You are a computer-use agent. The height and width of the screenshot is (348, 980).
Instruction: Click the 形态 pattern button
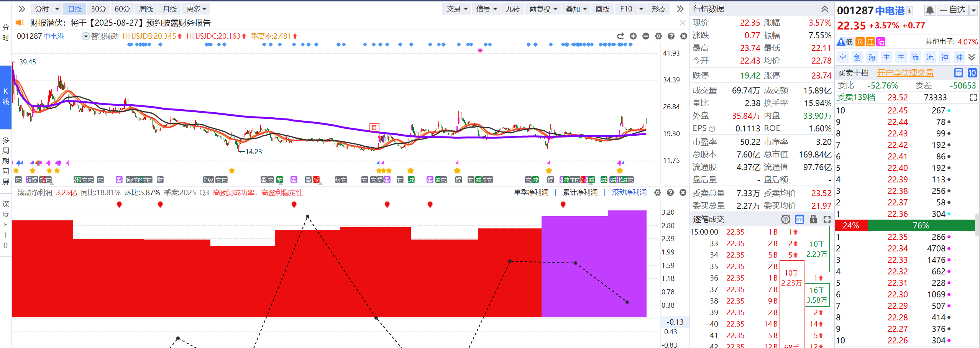659,9
